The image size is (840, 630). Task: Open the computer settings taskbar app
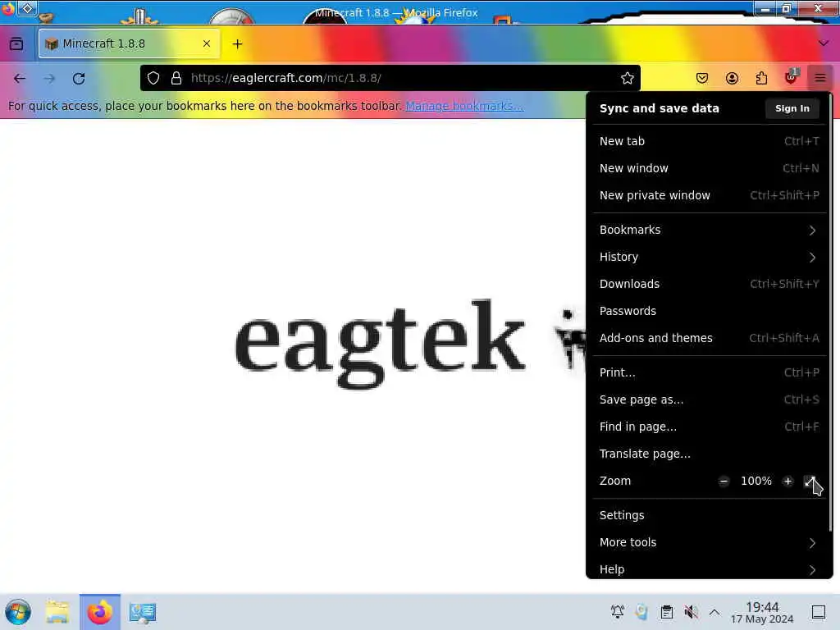pyautogui.click(x=143, y=612)
